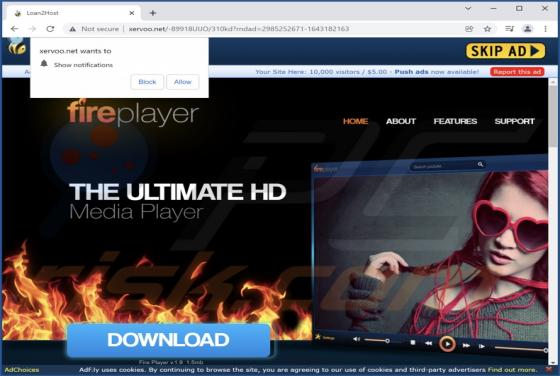Go back with the browser back arrow
Image resolution: width=560 pixels, height=376 pixels.
14,29
